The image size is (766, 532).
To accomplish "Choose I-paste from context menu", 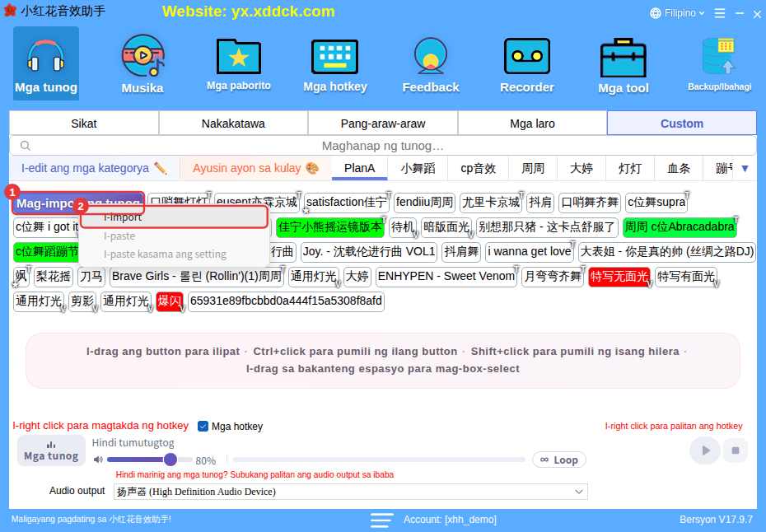I will coord(174,236).
